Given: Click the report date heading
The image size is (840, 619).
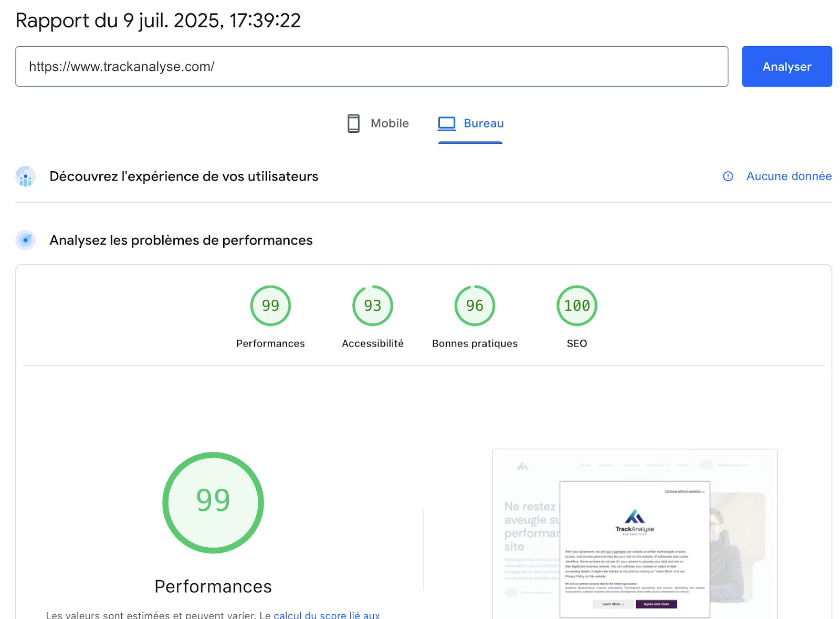Looking at the screenshot, I should point(158,20).
